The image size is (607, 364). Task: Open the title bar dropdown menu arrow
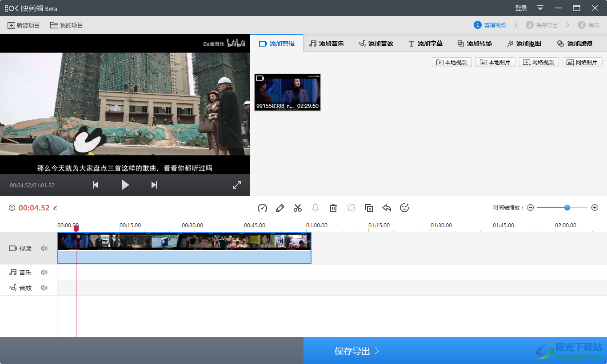click(540, 8)
